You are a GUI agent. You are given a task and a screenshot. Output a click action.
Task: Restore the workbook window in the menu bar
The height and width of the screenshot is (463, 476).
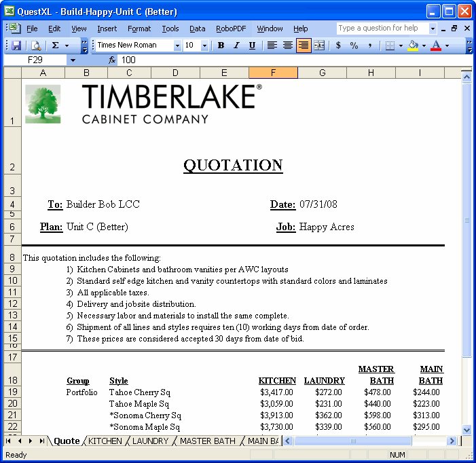coord(454,29)
